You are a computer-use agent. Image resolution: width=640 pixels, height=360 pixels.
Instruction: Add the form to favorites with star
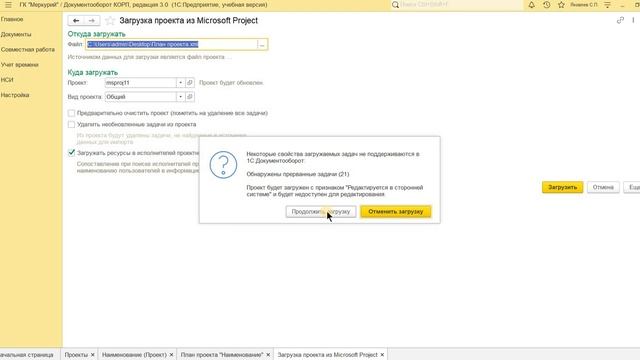(109, 20)
